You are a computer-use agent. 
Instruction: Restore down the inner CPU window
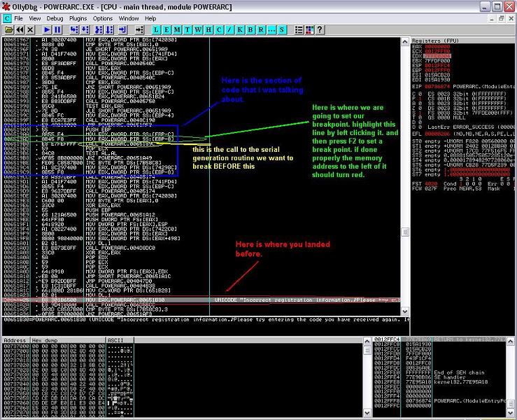coord(501,18)
